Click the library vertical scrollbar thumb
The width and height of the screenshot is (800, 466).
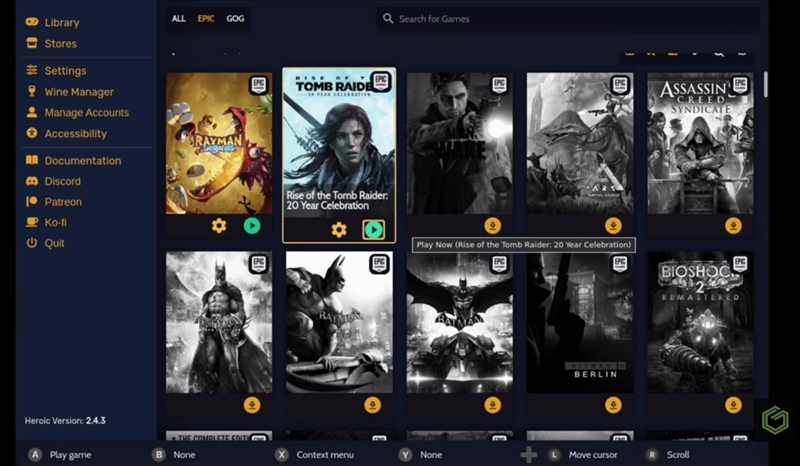pyautogui.click(x=765, y=84)
